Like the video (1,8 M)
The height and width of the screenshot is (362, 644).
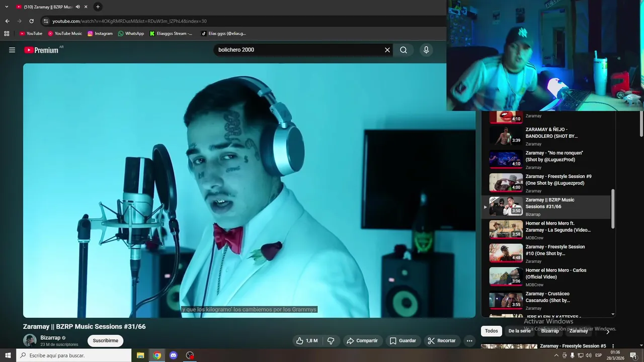click(307, 340)
